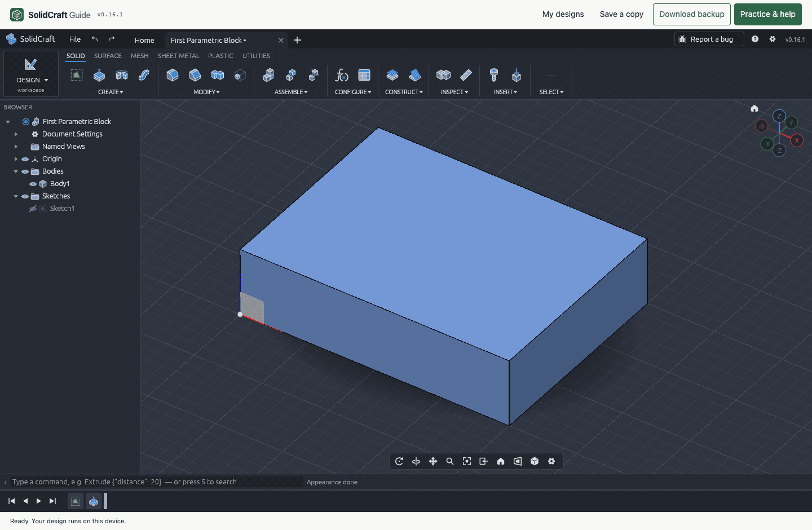Choose the Sweep tool icon

tap(144, 75)
